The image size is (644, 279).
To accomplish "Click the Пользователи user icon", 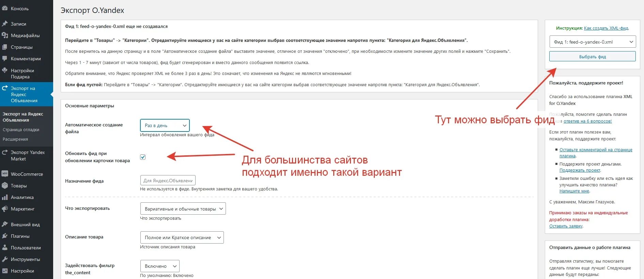I will coord(5,248).
